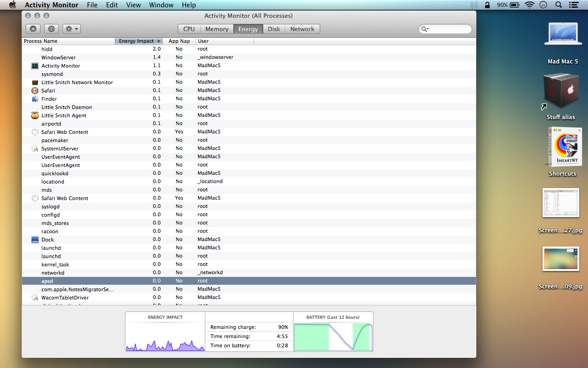Click the SystemUIServer process icon
The height and width of the screenshot is (368, 588).
coord(34,149)
